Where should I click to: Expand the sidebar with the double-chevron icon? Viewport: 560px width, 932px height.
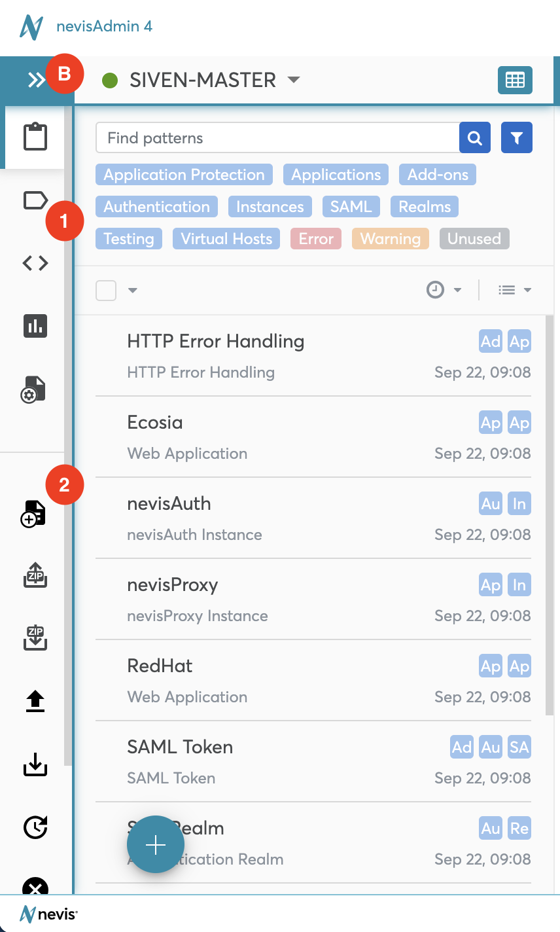pyautogui.click(x=36, y=80)
